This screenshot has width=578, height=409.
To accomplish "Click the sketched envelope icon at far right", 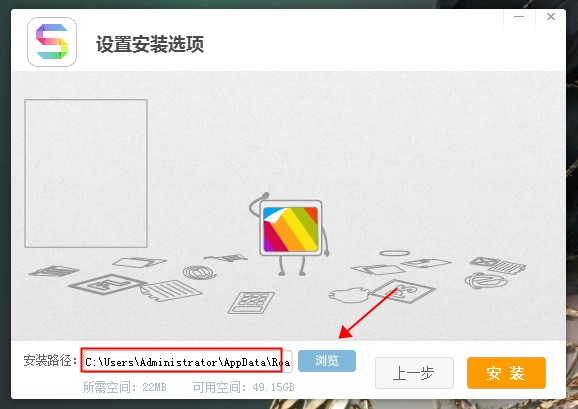I will coord(484,262).
